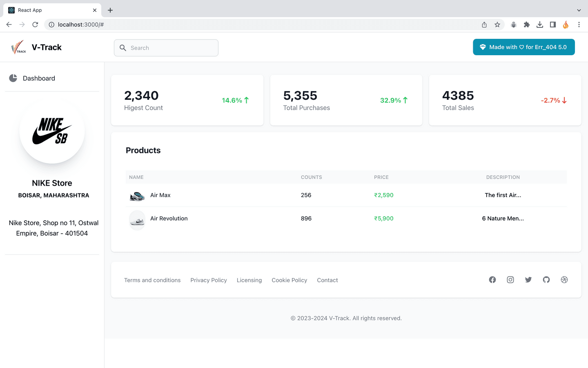Click the 896 count cell
588x368 pixels.
[306, 218]
